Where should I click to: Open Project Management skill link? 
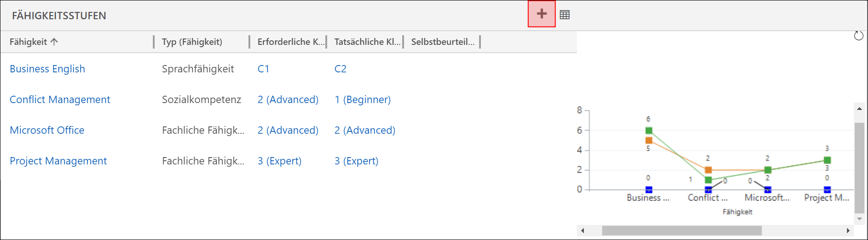[58, 161]
